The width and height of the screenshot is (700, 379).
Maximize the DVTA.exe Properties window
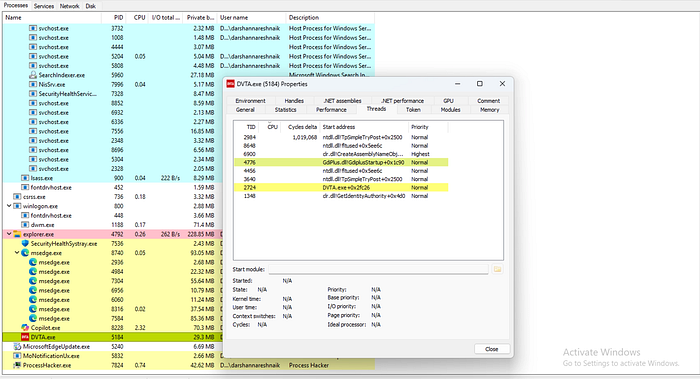tap(479, 84)
